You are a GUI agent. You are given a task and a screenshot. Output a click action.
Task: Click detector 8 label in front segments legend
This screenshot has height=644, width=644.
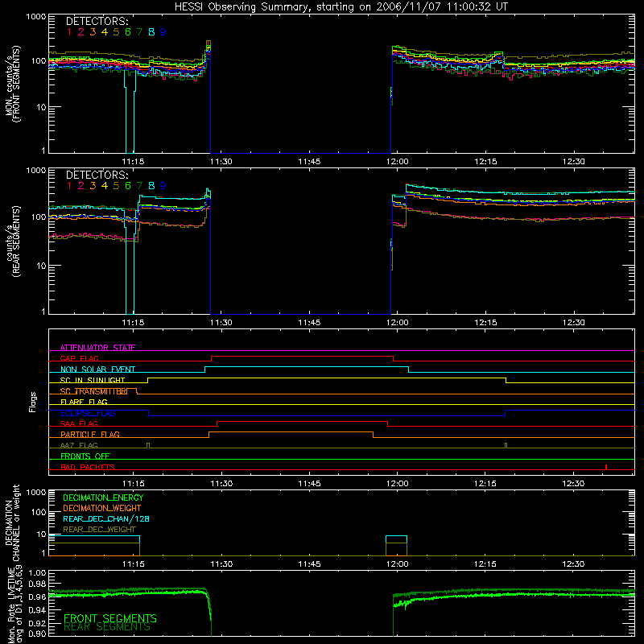coord(151,32)
